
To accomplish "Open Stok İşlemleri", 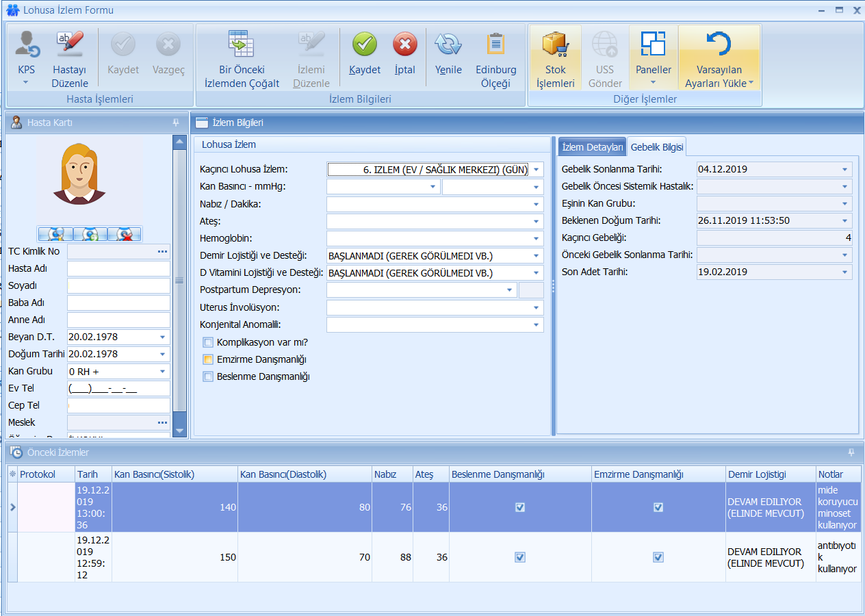I will click(555, 45).
